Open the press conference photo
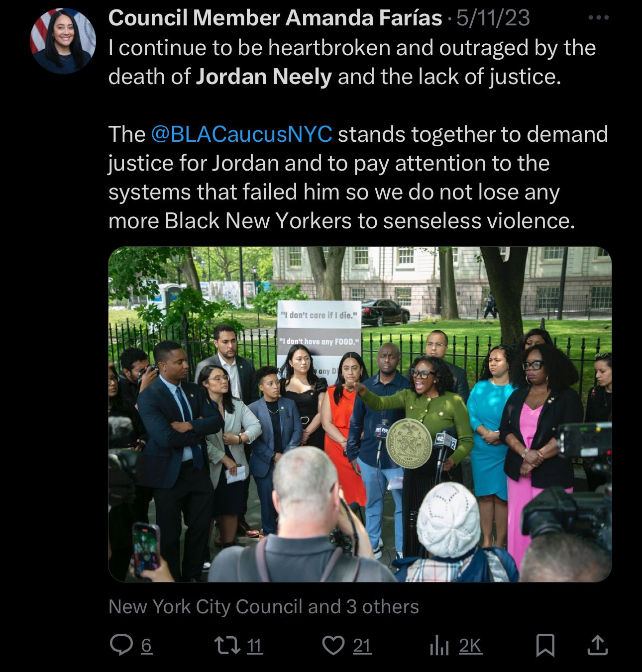This screenshot has height=672, width=642. tap(360, 414)
